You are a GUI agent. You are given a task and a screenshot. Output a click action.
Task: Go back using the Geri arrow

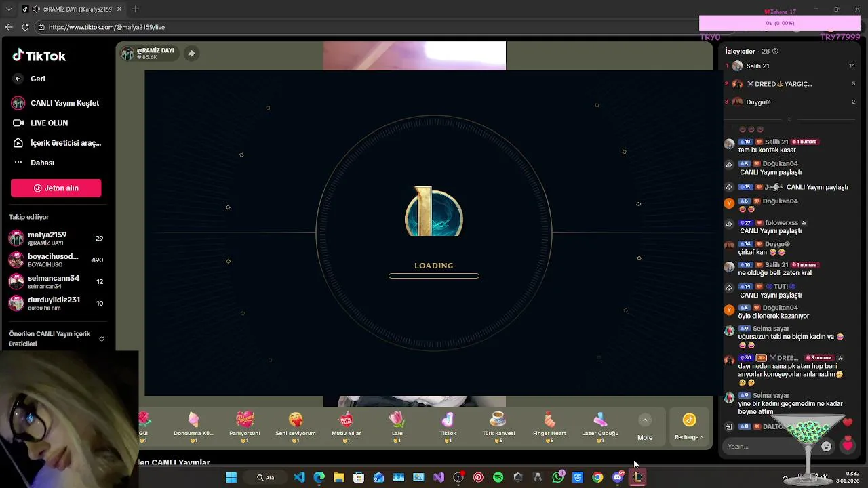click(x=18, y=79)
